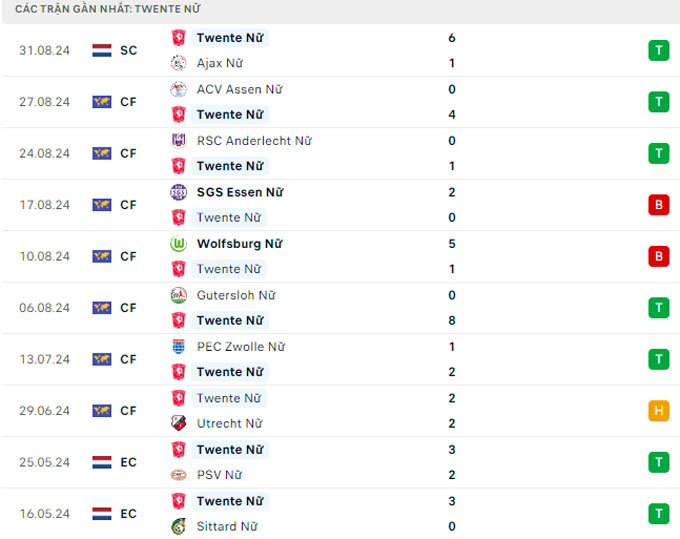The image size is (680, 539).
Task: Click the RSC Anderlecht Nữ purple crest
Action: tap(178, 141)
